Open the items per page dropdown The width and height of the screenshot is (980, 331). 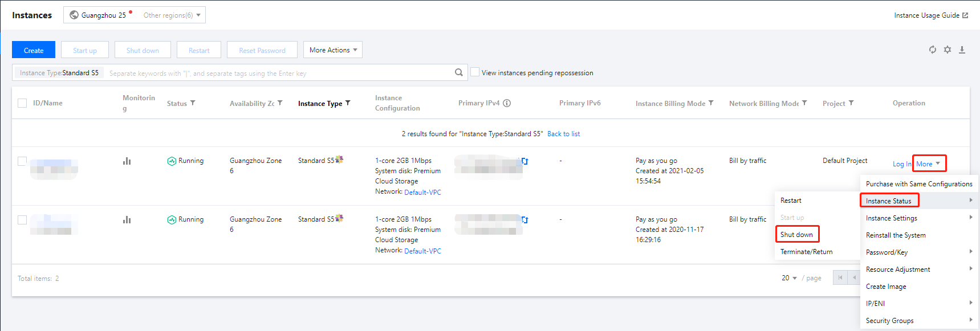(x=789, y=278)
